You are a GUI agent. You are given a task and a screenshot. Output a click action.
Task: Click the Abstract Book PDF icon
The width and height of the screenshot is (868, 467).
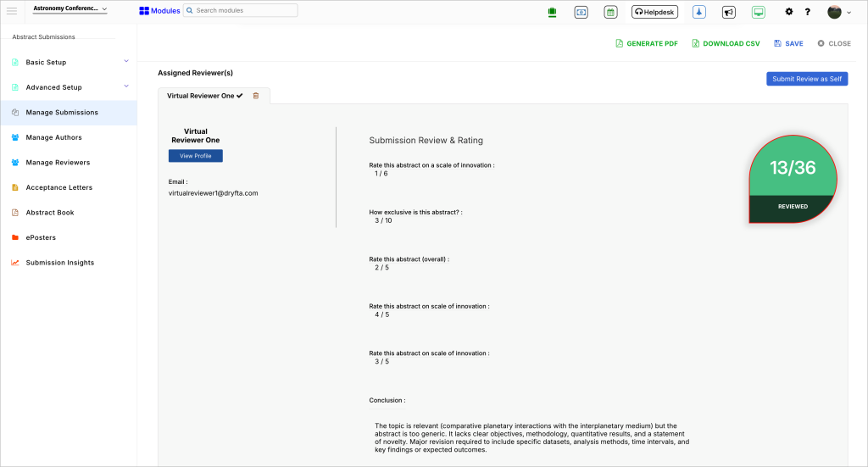pyautogui.click(x=15, y=213)
